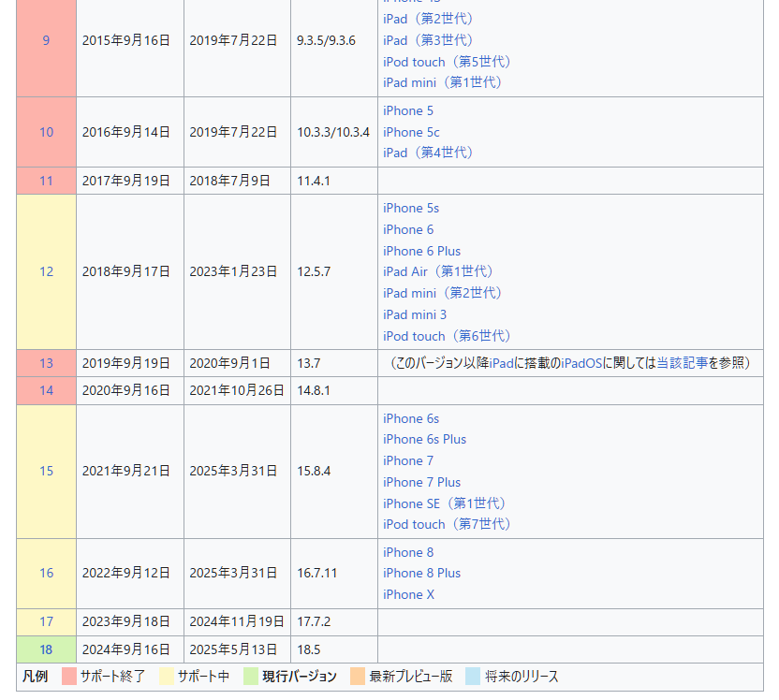Open the iOS 15 version link

click(x=46, y=471)
